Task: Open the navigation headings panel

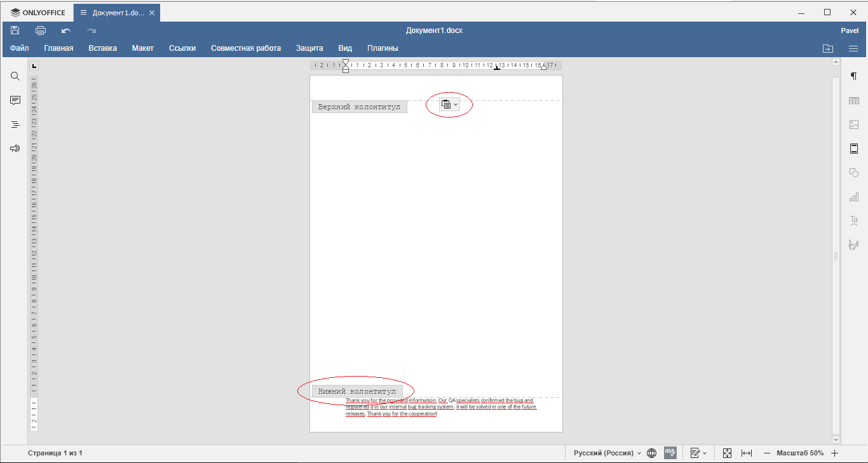Action: click(x=15, y=124)
